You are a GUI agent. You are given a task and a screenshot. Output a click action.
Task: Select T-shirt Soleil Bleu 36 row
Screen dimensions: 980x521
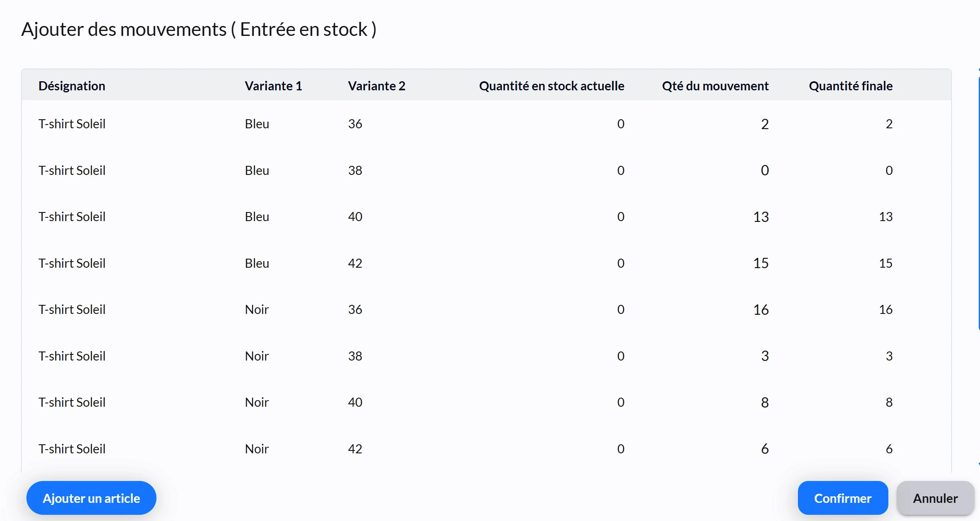click(x=486, y=124)
